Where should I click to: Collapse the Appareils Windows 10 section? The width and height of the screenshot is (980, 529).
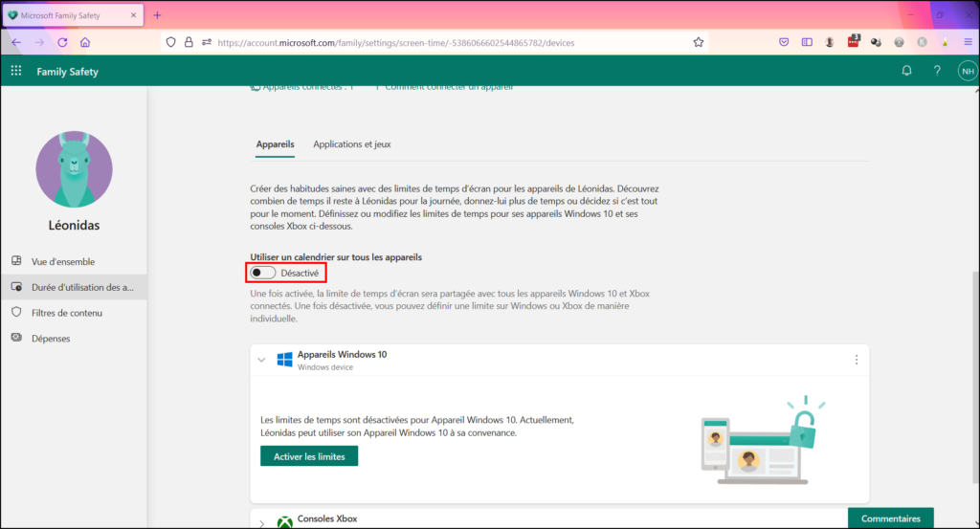(x=261, y=360)
